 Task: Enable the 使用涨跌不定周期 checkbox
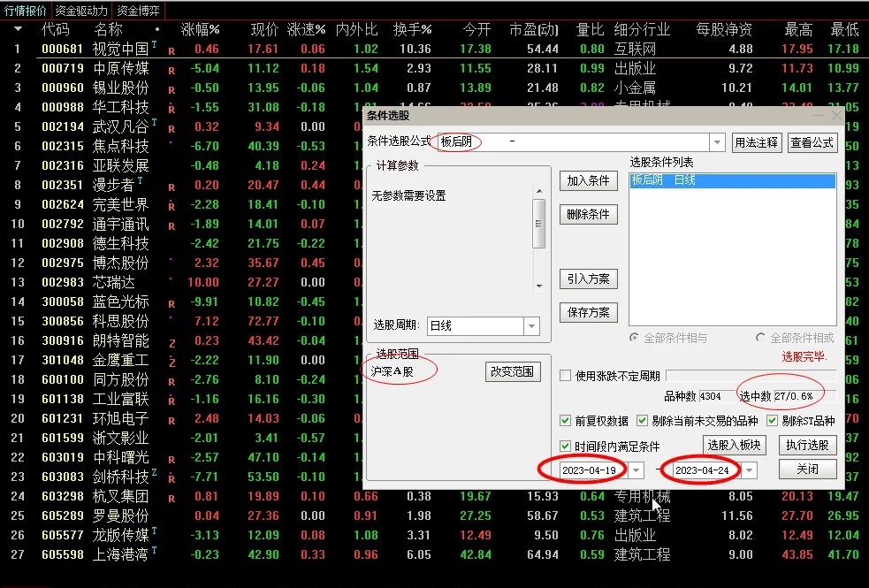[565, 376]
